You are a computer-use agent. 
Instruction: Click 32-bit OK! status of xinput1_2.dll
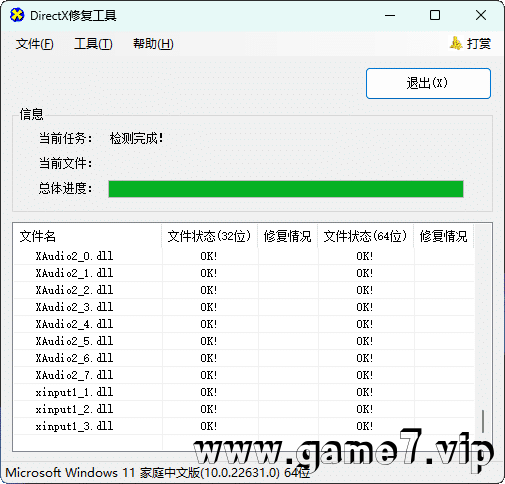(x=209, y=409)
